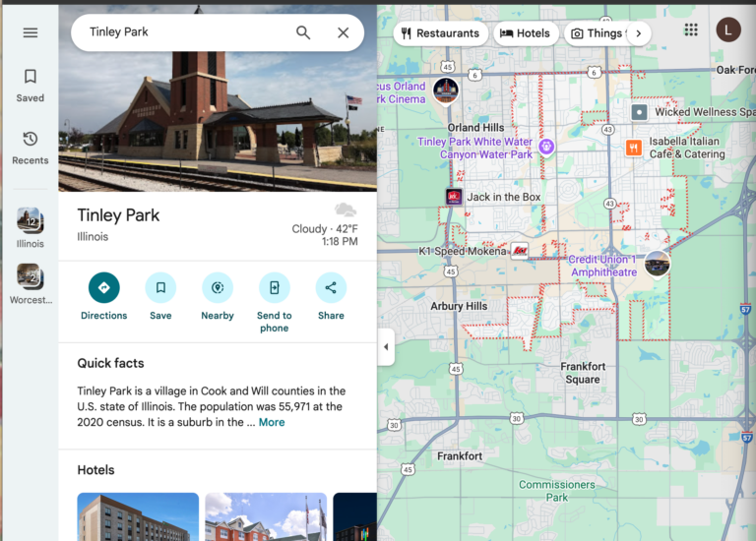756x541 pixels.
Task: Click the Tinley Park search field
Action: point(187,32)
